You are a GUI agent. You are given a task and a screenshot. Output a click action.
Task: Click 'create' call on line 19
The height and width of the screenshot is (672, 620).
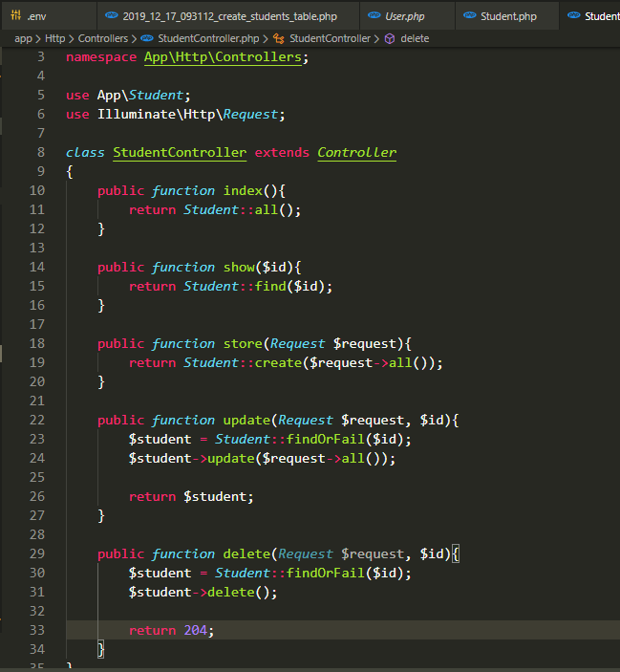pos(278,363)
